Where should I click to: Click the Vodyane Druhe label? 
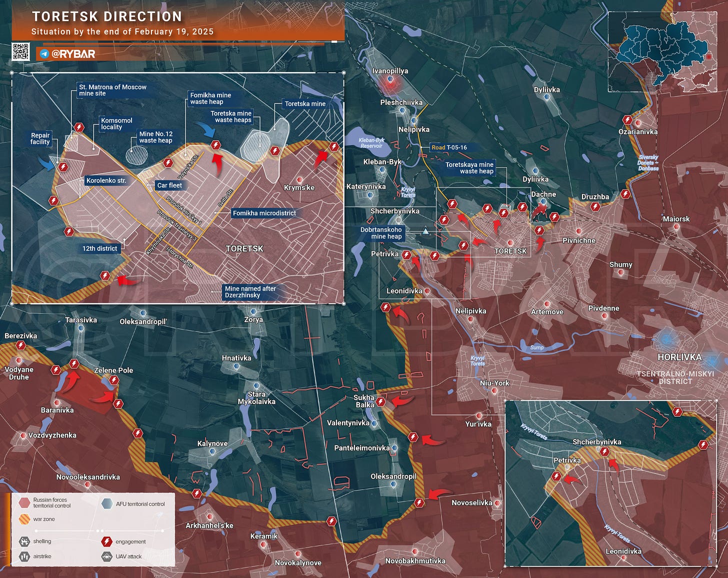point(19,373)
